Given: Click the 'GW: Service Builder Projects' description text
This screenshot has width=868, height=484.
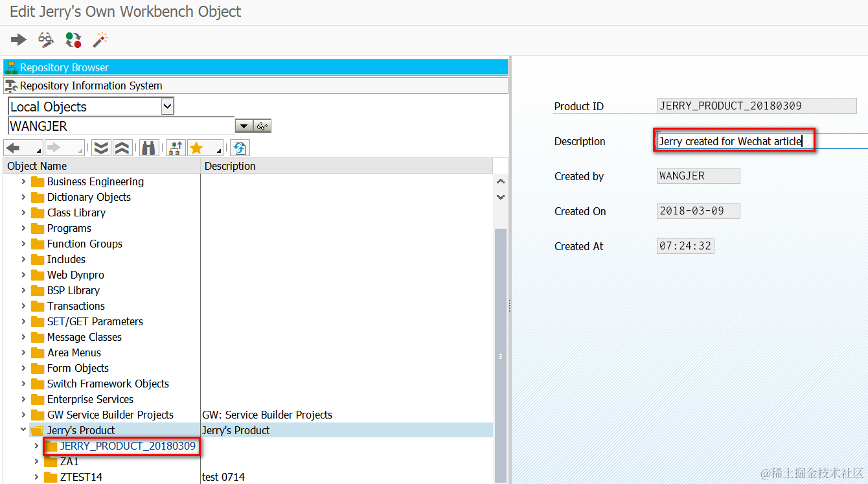Looking at the screenshot, I should point(267,415).
